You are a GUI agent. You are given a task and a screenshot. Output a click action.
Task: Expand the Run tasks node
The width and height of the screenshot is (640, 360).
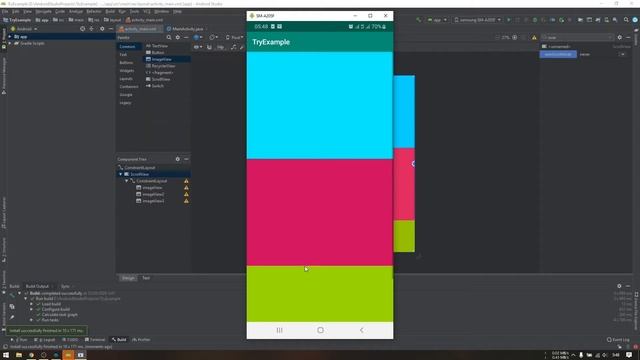coord(31,320)
